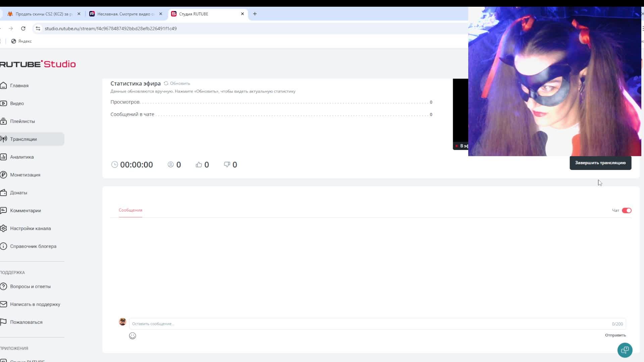
Task: Click the site settings icon in address bar
Action: point(38,28)
